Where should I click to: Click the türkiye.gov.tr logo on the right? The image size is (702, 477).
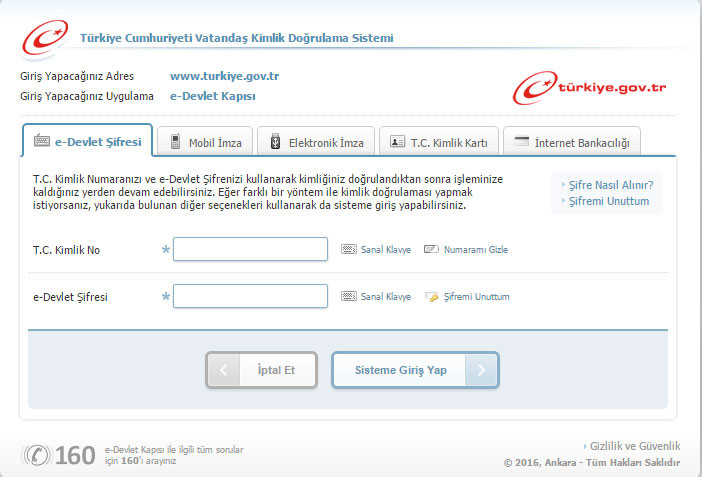coord(589,87)
